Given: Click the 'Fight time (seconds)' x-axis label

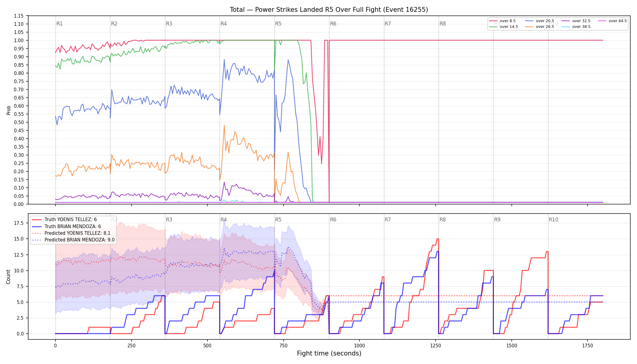Looking at the screenshot, I should click(329, 353).
